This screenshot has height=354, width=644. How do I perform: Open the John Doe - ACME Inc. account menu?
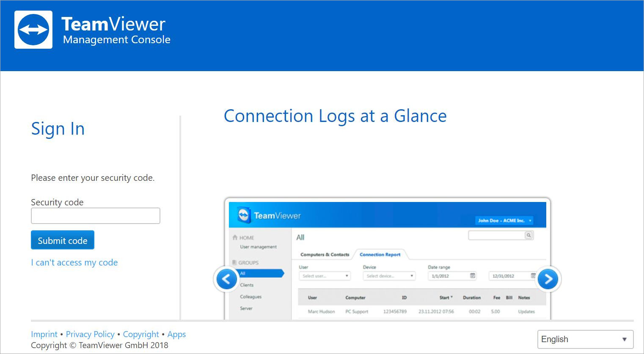pyautogui.click(x=505, y=220)
